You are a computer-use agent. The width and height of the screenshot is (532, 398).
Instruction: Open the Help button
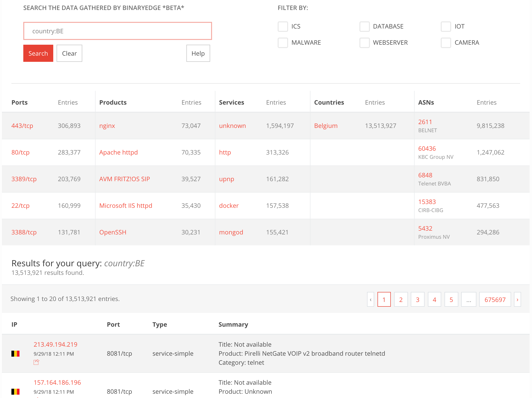tap(198, 53)
